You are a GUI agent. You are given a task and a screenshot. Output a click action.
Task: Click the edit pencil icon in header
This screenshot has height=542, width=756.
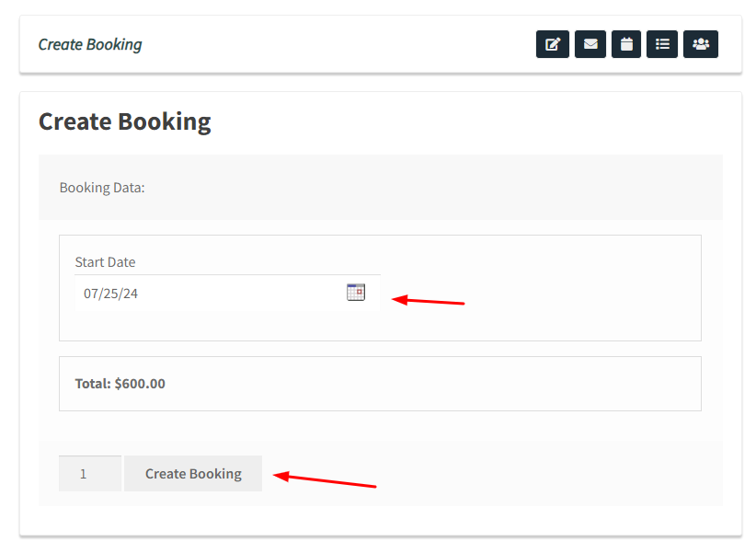553,44
